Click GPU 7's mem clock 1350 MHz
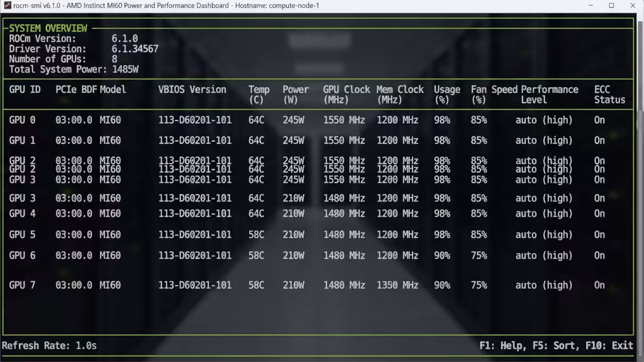 click(397, 285)
